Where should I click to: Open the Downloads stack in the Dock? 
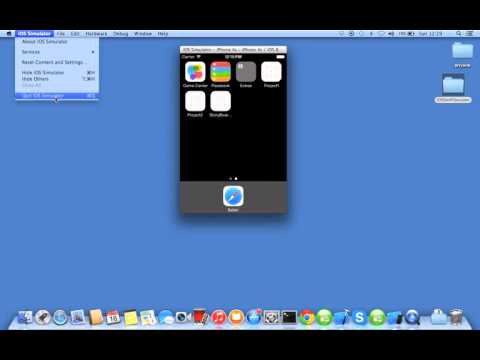438,317
